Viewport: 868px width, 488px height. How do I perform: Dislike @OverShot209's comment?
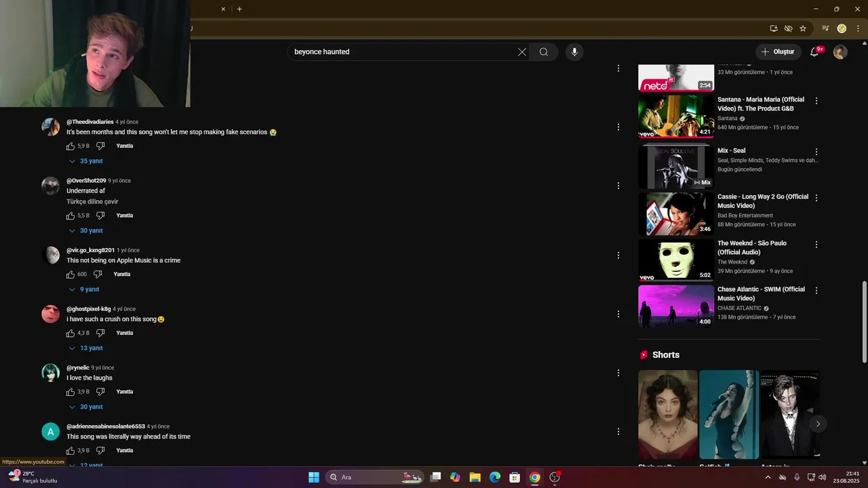point(100,216)
